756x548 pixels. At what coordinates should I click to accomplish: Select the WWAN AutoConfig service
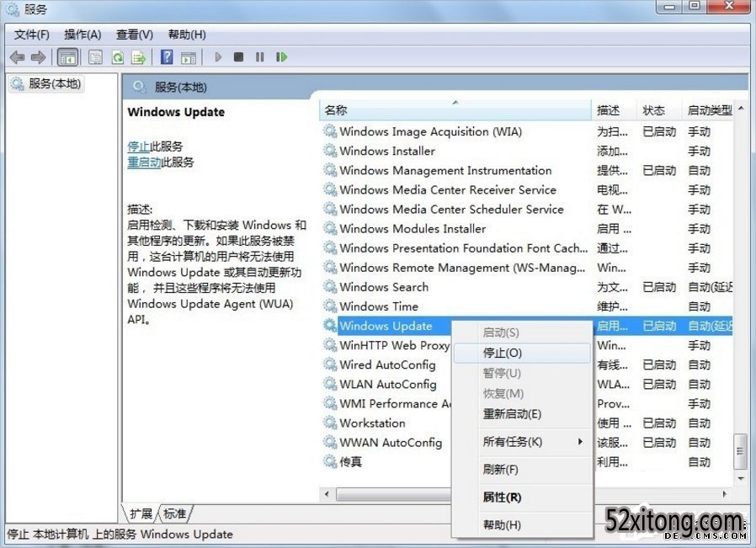pyautogui.click(x=386, y=443)
